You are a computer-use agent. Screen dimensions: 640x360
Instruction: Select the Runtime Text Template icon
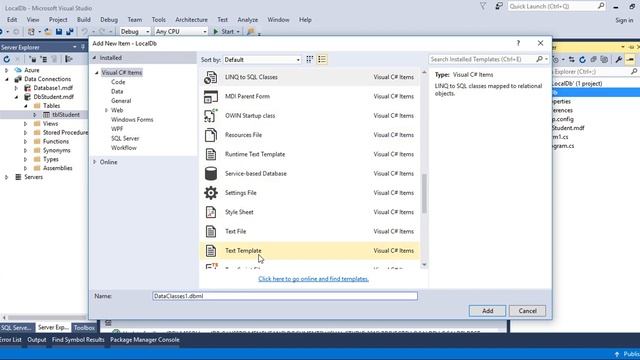point(211,154)
